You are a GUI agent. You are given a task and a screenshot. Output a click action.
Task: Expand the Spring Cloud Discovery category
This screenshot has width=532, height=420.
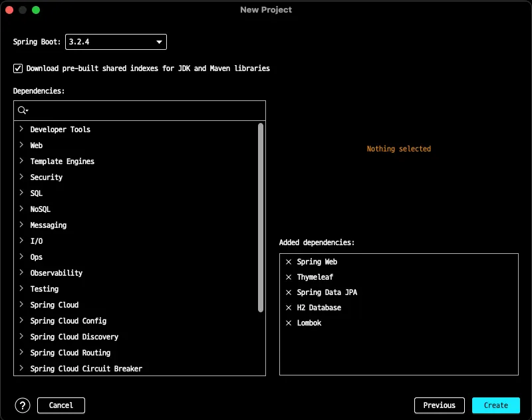click(x=21, y=336)
